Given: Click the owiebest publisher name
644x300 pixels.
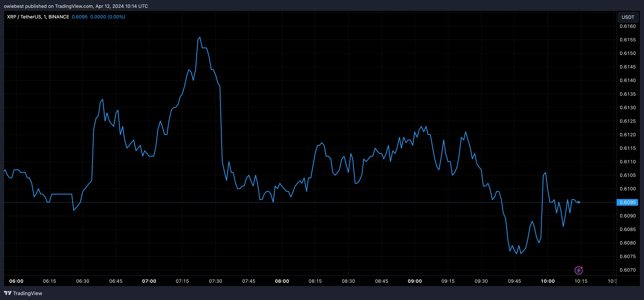Looking at the screenshot, I should tap(14, 6).
